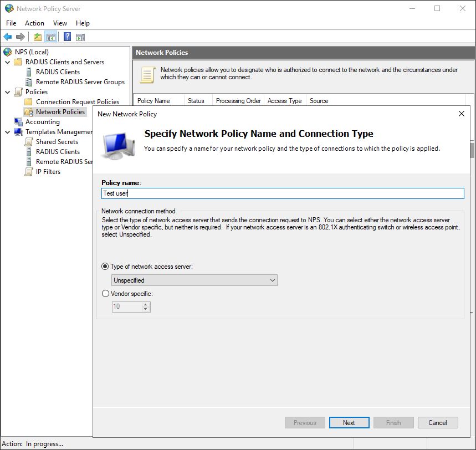Select Network Policies in the tree
The image size is (476, 450).
pyautogui.click(x=60, y=112)
